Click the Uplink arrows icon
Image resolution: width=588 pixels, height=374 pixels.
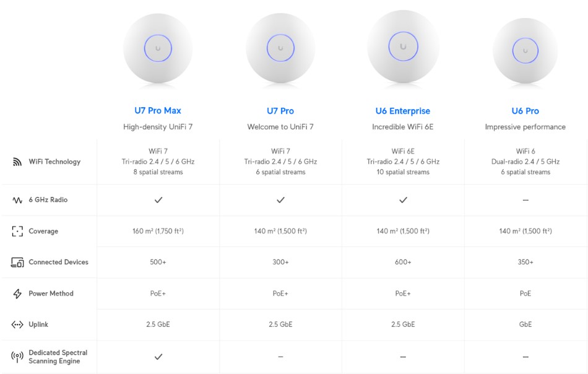click(x=17, y=325)
